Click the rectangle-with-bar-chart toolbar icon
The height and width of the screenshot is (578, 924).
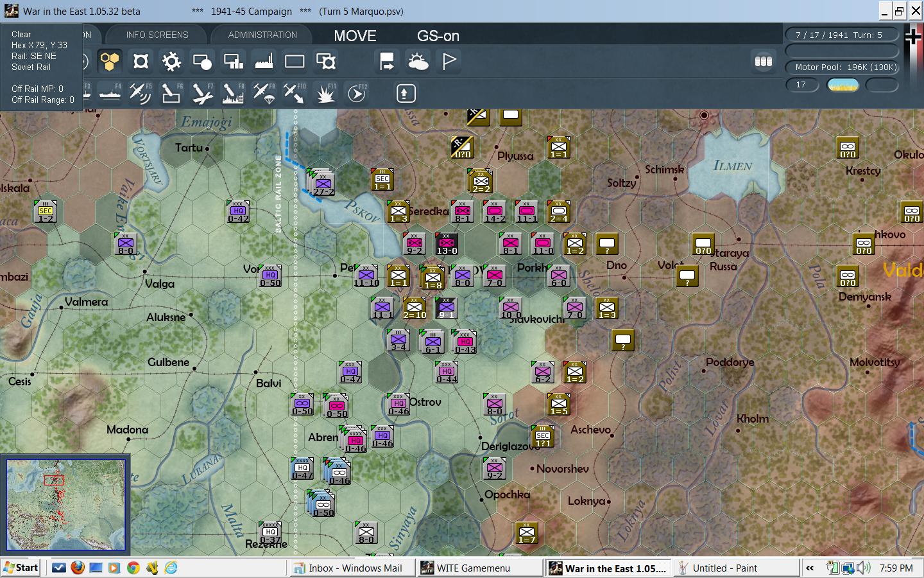click(233, 62)
